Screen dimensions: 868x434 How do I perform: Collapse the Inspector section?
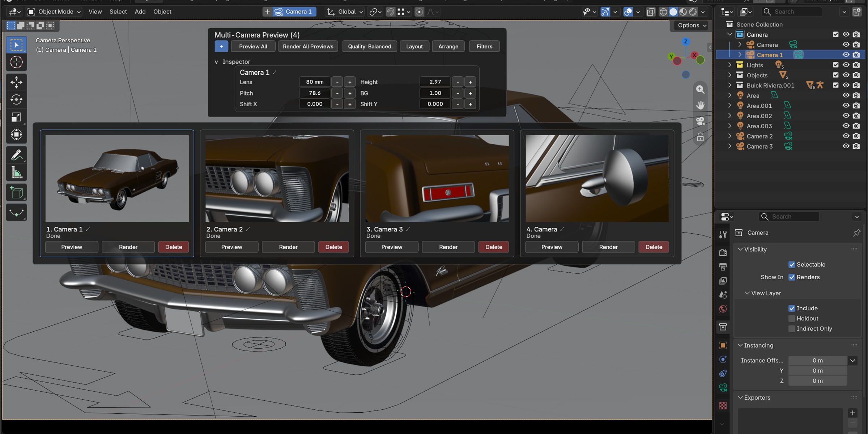click(216, 62)
